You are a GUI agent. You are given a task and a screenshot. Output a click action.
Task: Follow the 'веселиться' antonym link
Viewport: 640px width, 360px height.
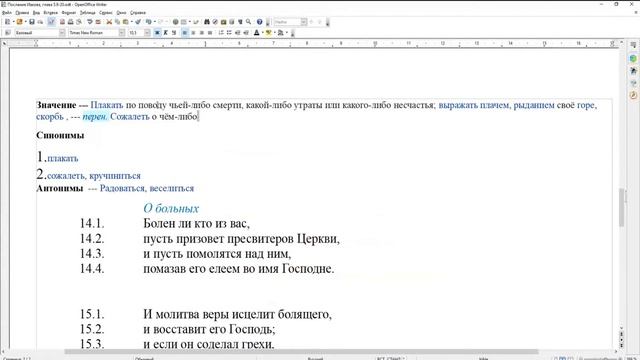(171, 188)
